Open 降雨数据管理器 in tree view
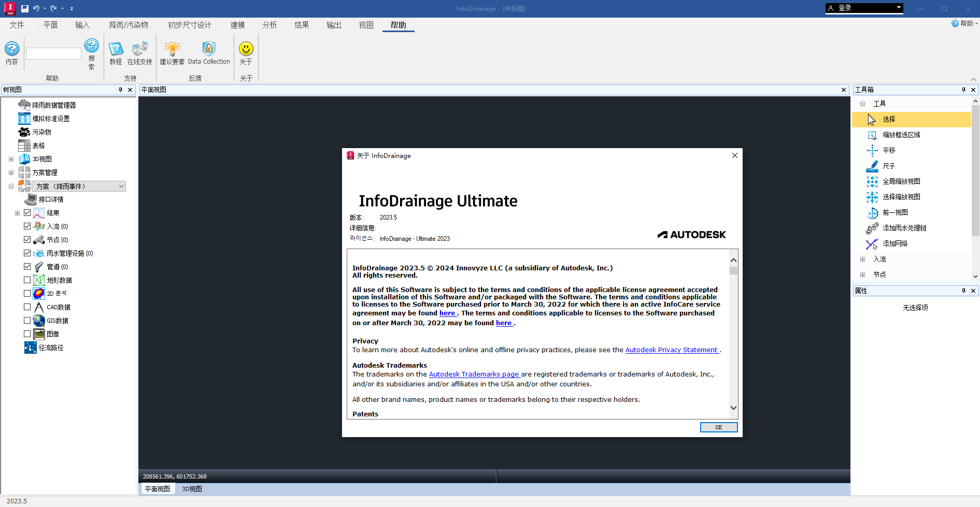The image size is (980, 507). click(47, 105)
